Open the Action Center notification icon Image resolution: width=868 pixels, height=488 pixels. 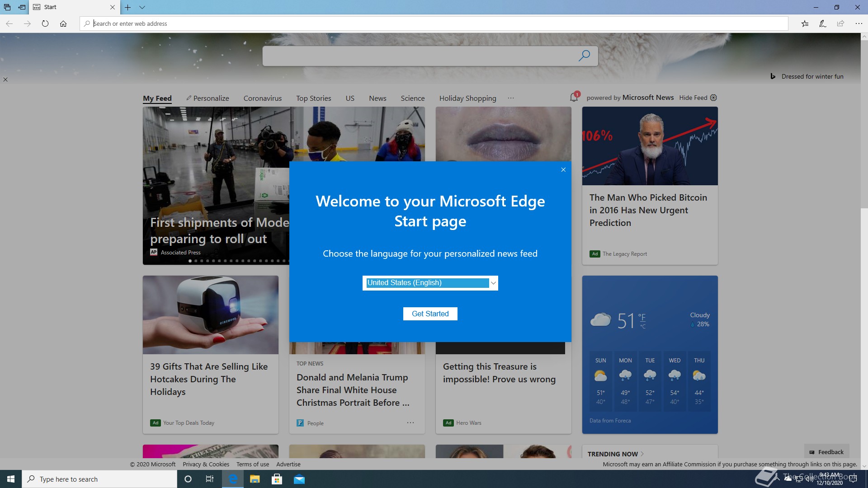(853, 479)
